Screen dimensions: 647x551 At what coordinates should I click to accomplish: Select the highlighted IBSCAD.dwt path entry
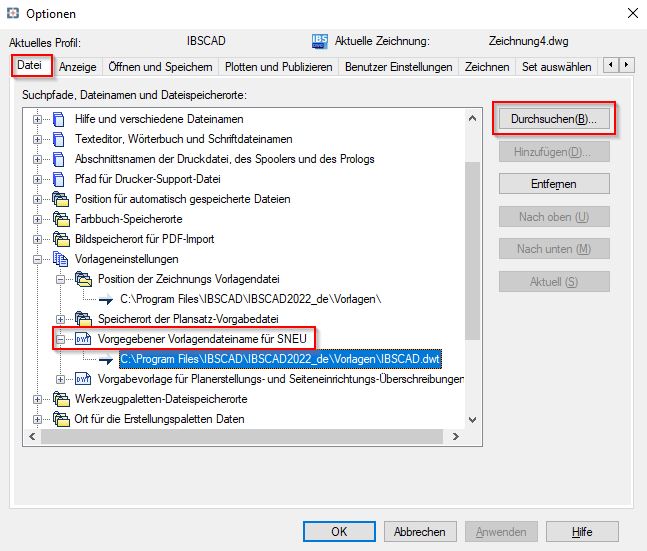pyautogui.click(x=280, y=359)
